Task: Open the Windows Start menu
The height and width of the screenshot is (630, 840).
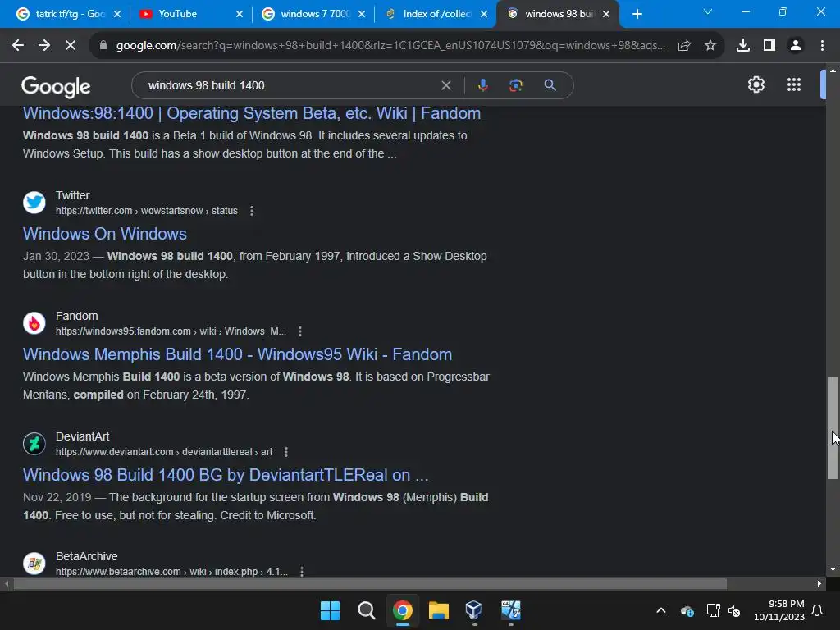Action: point(330,610)
